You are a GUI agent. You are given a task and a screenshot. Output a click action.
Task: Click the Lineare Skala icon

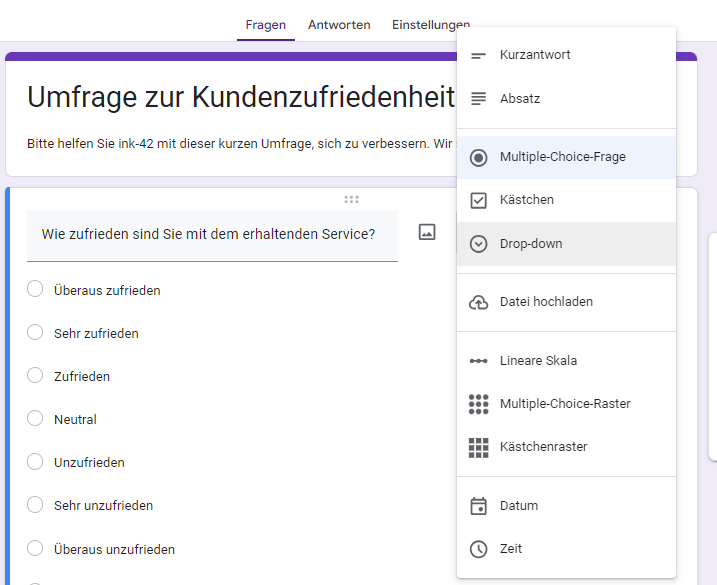(x=478, y=361)
